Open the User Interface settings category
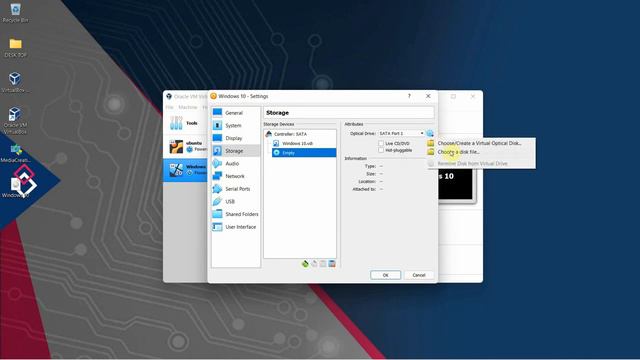 235,227
